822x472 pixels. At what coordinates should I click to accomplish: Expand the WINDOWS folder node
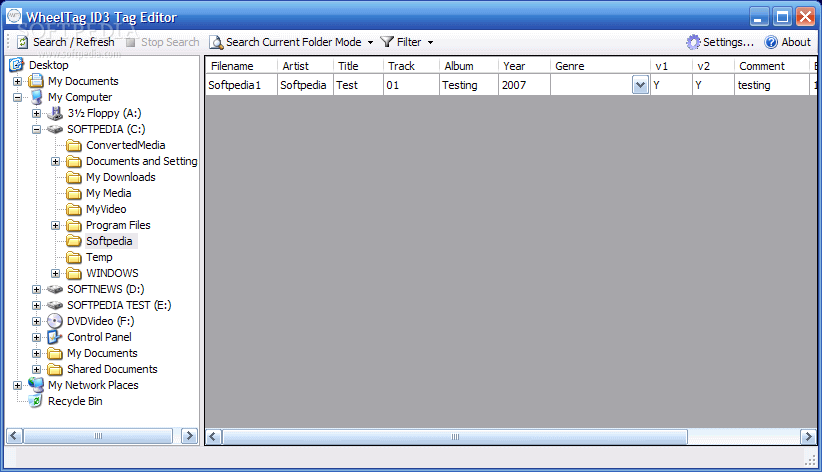point(56,273)
